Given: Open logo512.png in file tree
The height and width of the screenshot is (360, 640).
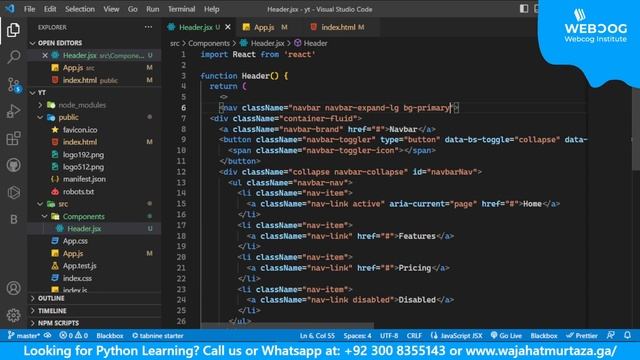Looking at the screenshot, I should pos(83,167).
